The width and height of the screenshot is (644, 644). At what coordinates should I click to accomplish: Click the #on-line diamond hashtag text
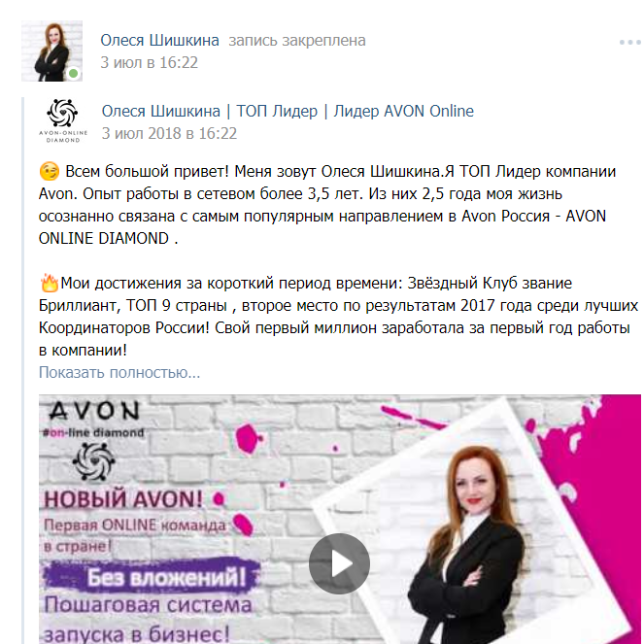[93, 432]
